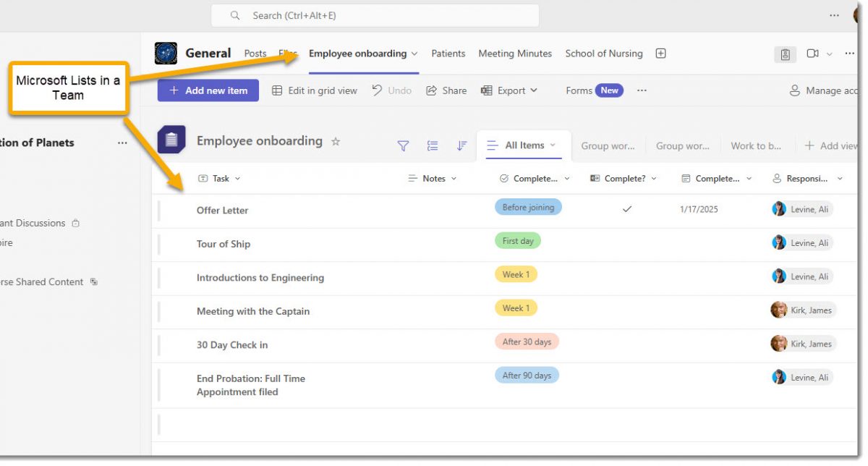
Task: Click the Edit in grid view icon
Action: coord(315,90)
